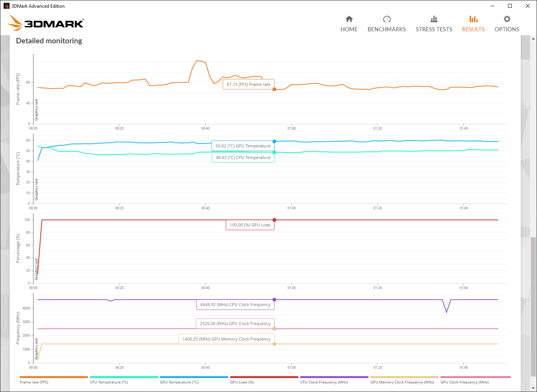Toggle the Frame rate (FPS) legend series
The image size is (537, 392).
click(x=54, y=380)
